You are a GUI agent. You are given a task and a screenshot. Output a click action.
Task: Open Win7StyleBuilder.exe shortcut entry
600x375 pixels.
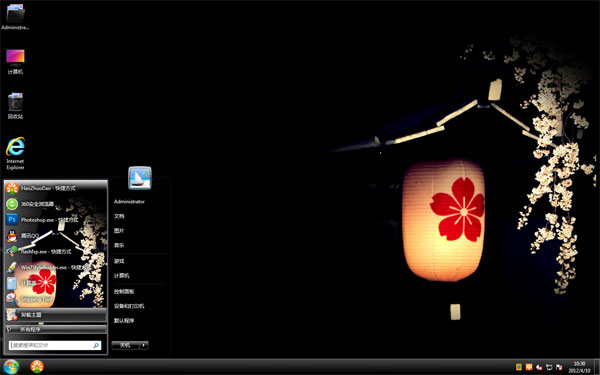pyautogui.click(x=55, y=267)
